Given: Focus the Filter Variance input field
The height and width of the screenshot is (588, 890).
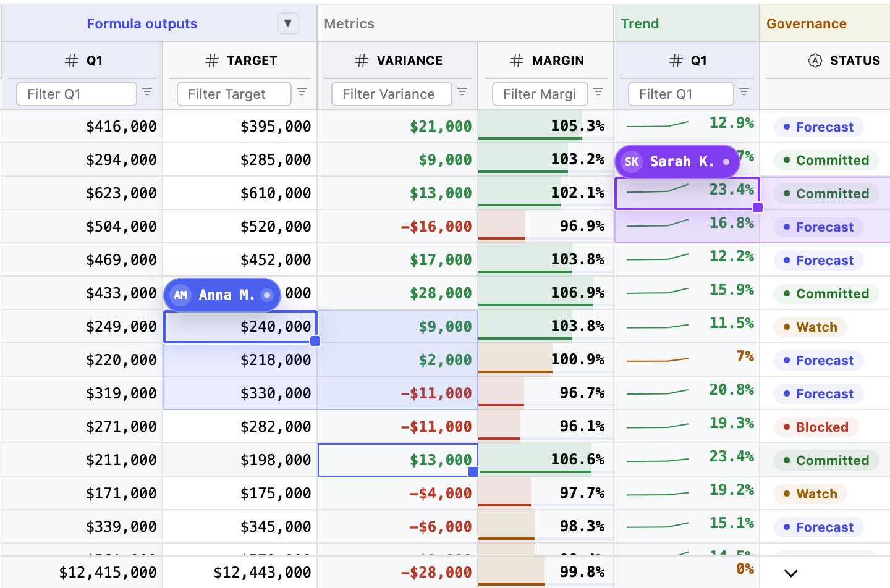Looking at the screenshot, I should 392,94.
